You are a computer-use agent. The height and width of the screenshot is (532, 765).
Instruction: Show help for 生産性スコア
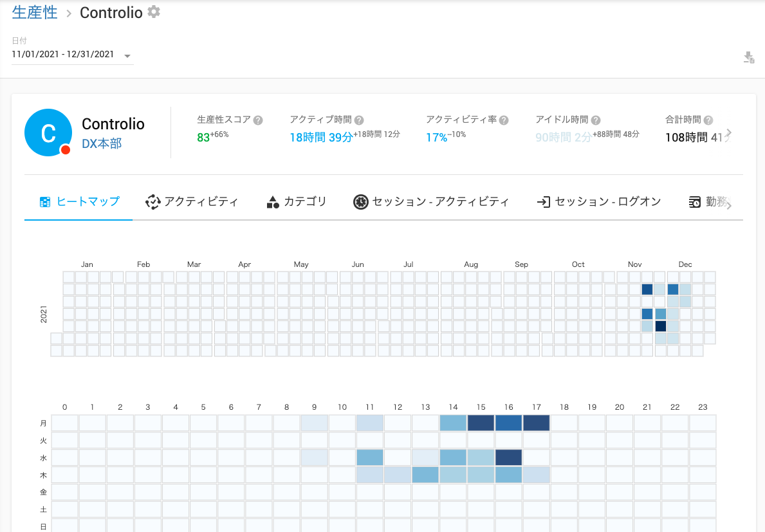pyautogui.click(x=258, y=120)
